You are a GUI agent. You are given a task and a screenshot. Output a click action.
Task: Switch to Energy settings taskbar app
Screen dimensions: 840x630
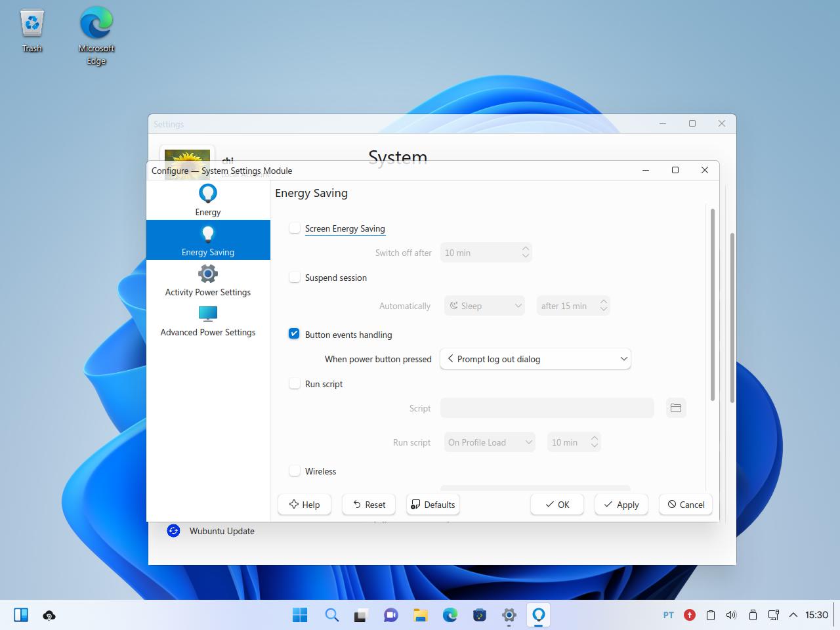(539, 615)
